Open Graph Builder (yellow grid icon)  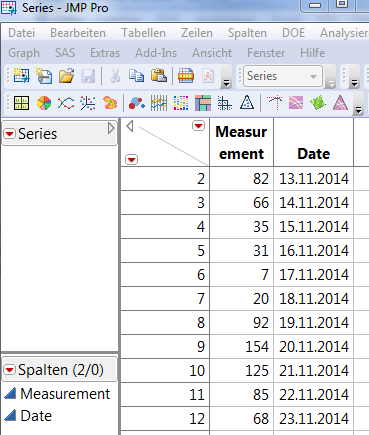pyautogui.click(x=22, y=103)
